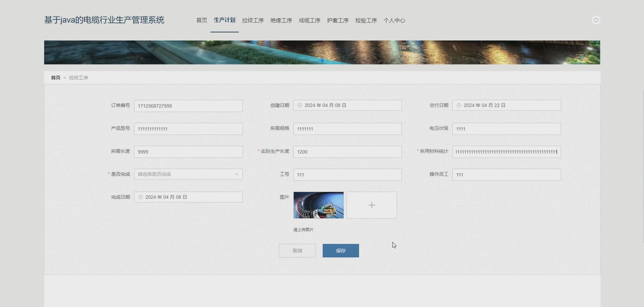Click the 完成日期 date field

coord(188,197)
